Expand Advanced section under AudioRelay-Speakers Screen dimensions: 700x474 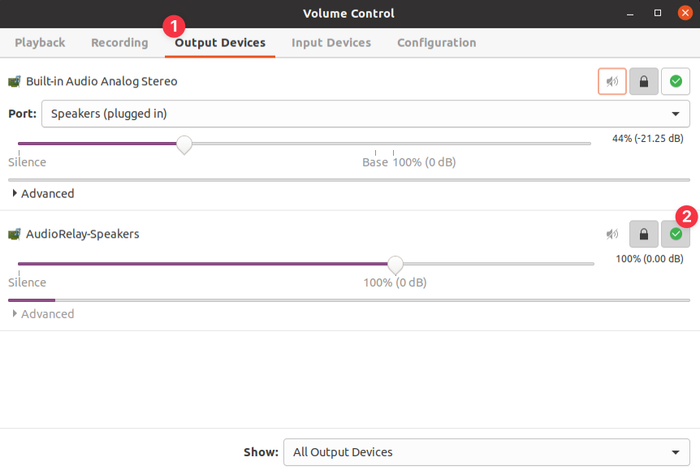click(43, 314)
